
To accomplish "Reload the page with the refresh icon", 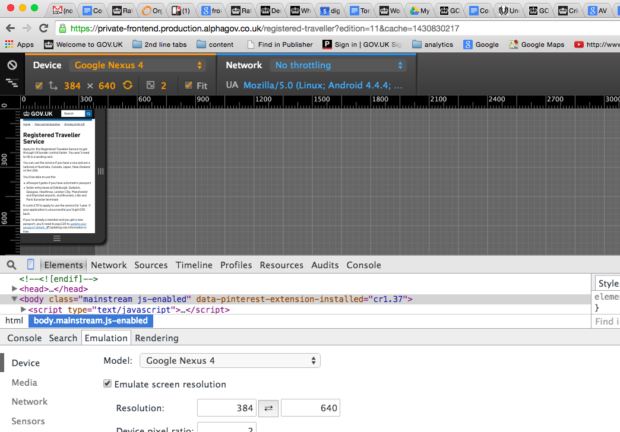I will point(43,28).
